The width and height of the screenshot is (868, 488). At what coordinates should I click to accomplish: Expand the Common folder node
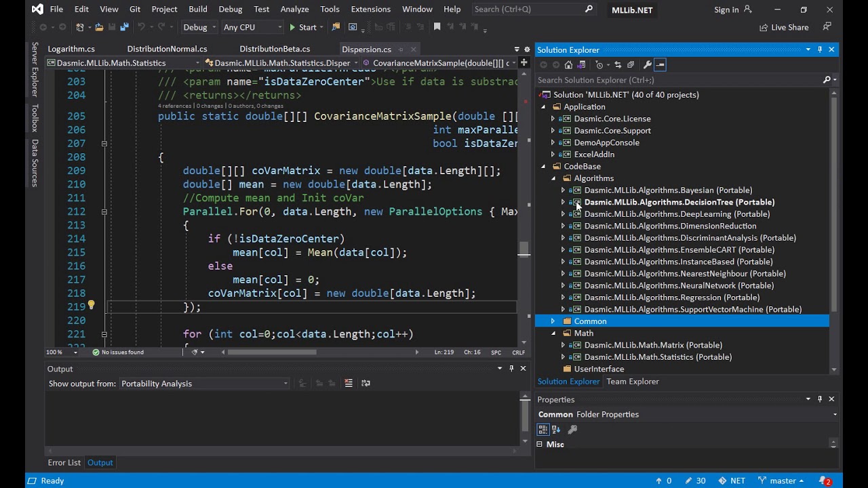[553, 321]
